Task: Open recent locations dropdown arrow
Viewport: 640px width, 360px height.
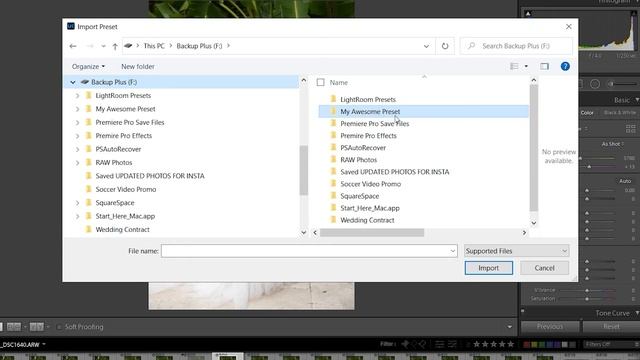Action: point(103,46)
